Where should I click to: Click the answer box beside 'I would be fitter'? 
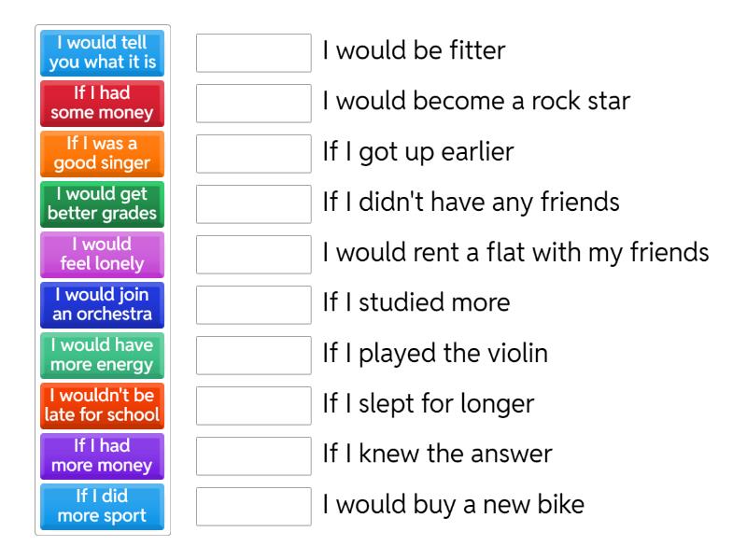[254, 53]
